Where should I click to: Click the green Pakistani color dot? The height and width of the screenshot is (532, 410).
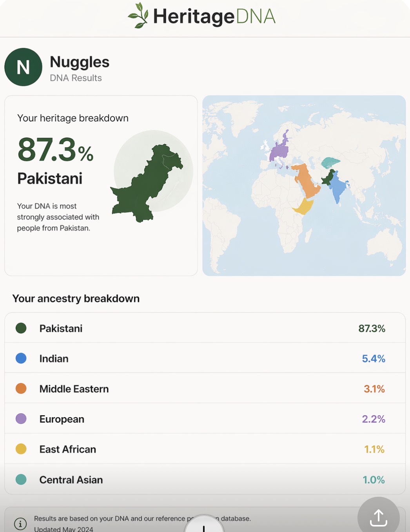click(x=21, y=328)
